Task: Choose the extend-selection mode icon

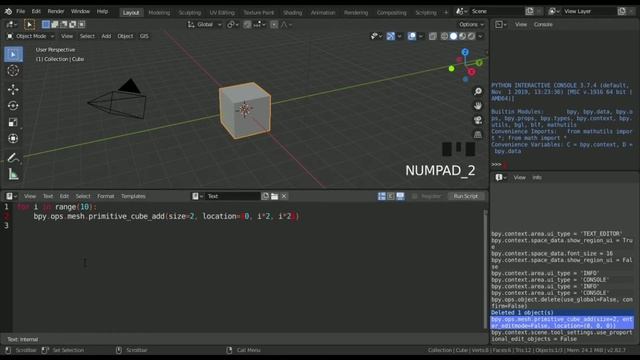Action: pos(55,24)
